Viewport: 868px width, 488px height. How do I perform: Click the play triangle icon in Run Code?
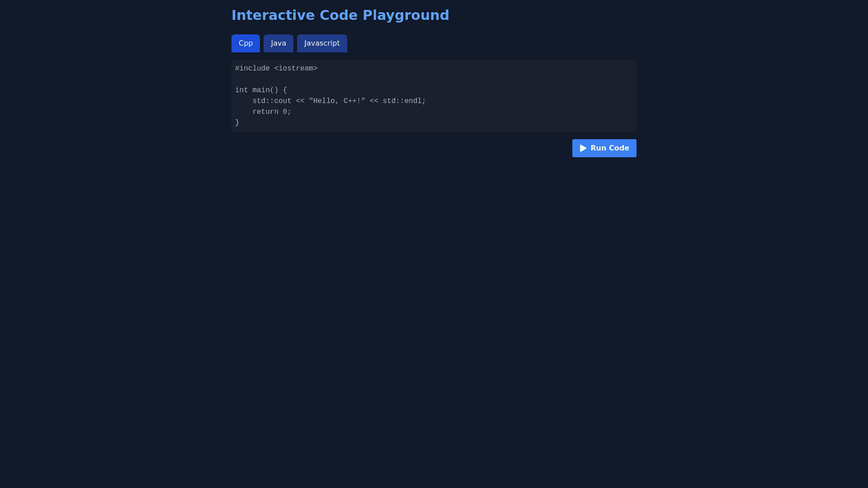click(x=583, y=148)
